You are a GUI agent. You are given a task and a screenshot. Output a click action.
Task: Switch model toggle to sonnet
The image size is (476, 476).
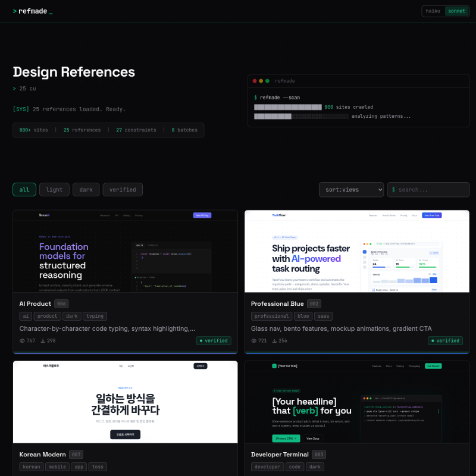click(x=456, y=11)
